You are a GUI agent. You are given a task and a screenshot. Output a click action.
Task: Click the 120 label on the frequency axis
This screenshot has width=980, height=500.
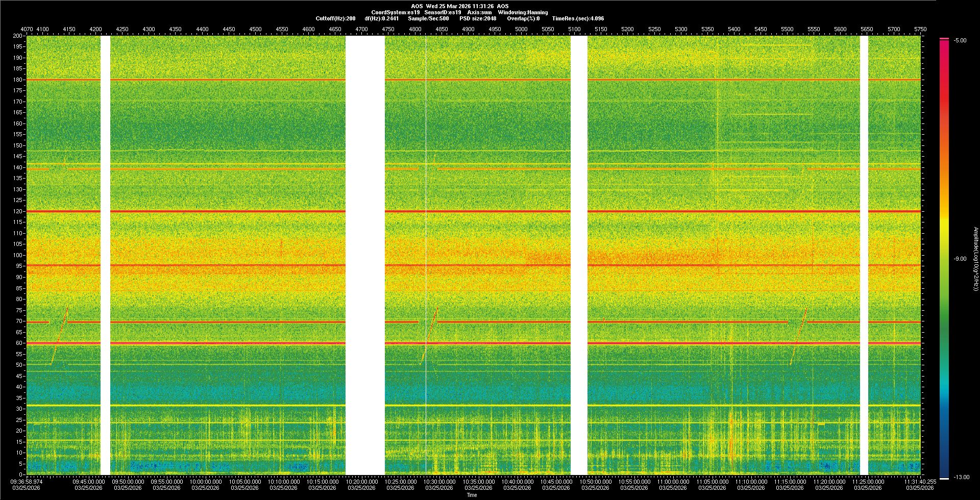[x=18, y=211]
